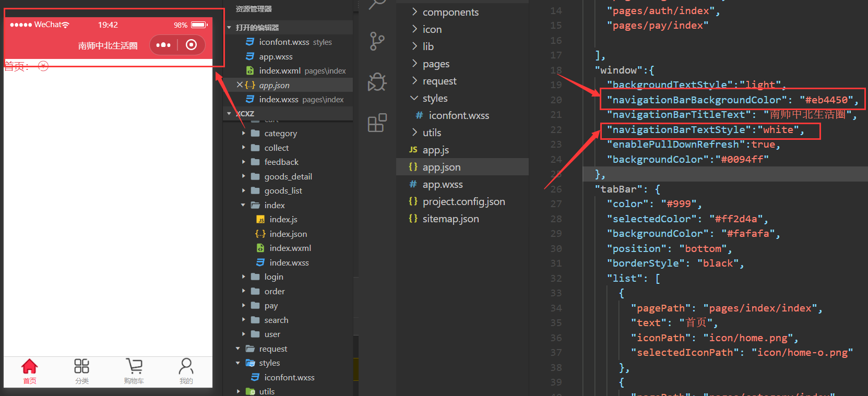Expand the category folder
Image resolution: width=868 pixels, height=396 pixels.
click(x=243, y=133)
